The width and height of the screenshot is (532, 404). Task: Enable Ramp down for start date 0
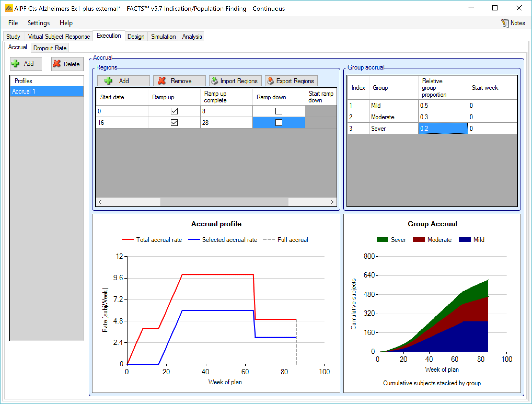coord(279,111)
